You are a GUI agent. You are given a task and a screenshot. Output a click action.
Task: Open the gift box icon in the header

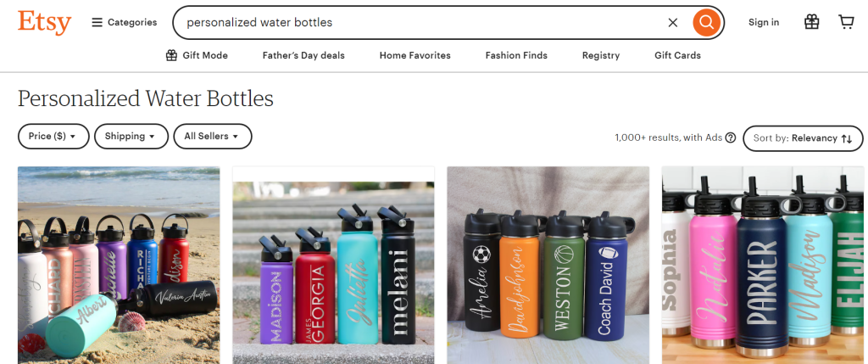(811, 22)
